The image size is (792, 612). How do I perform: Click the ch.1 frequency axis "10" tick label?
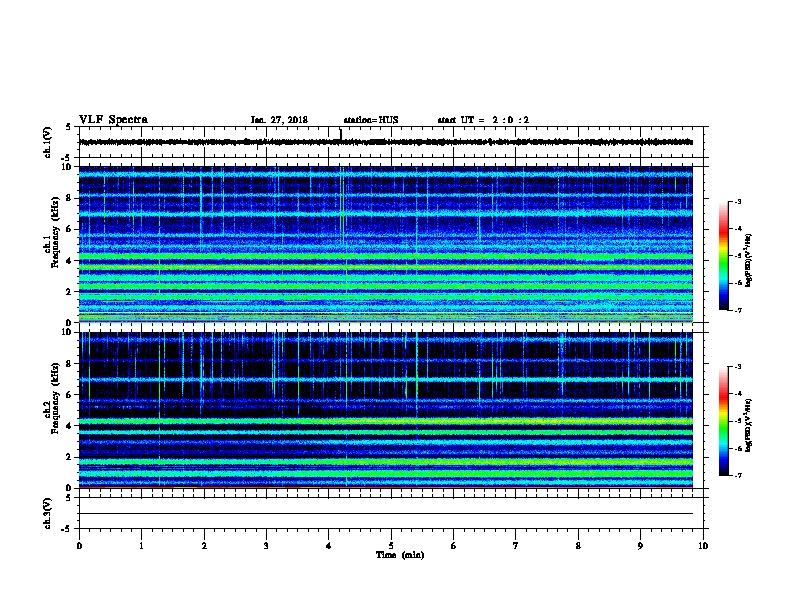[68, 167]
